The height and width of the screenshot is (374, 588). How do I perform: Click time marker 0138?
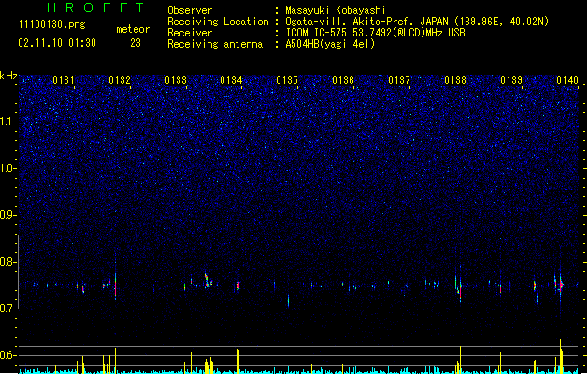tap(455, 80)
